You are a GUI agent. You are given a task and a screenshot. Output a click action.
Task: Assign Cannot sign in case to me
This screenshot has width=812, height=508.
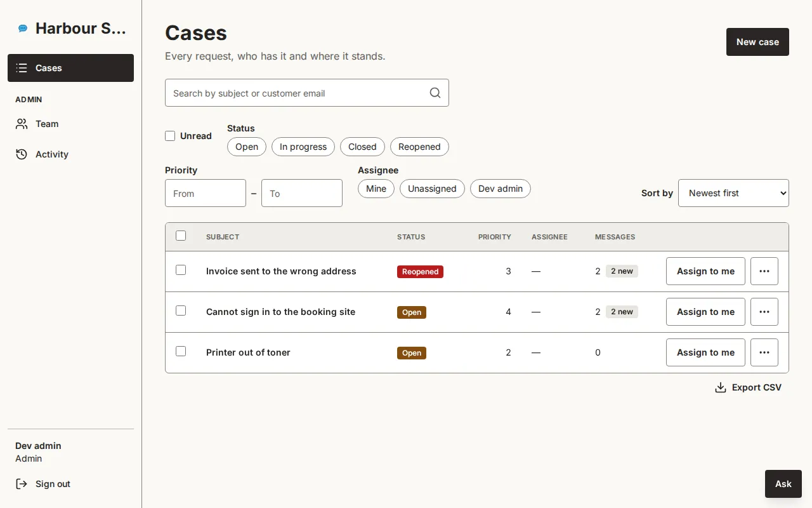coord(705,312)
